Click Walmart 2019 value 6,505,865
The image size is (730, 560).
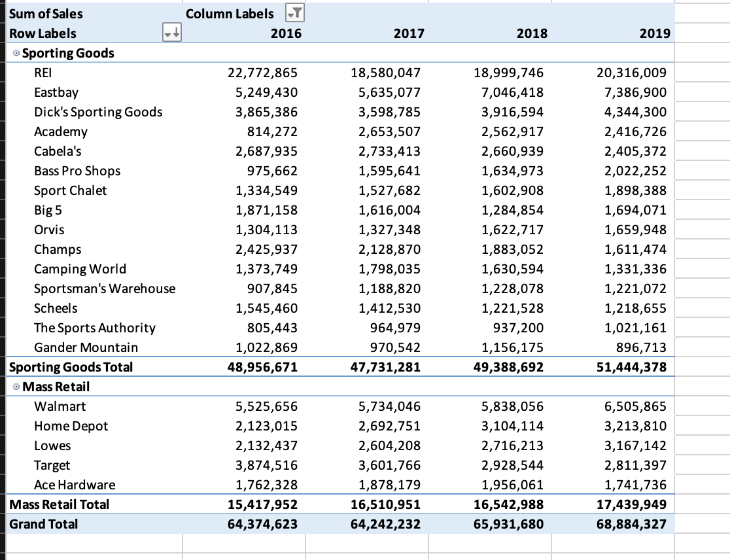pyautogui.click(x=635, y=406)
